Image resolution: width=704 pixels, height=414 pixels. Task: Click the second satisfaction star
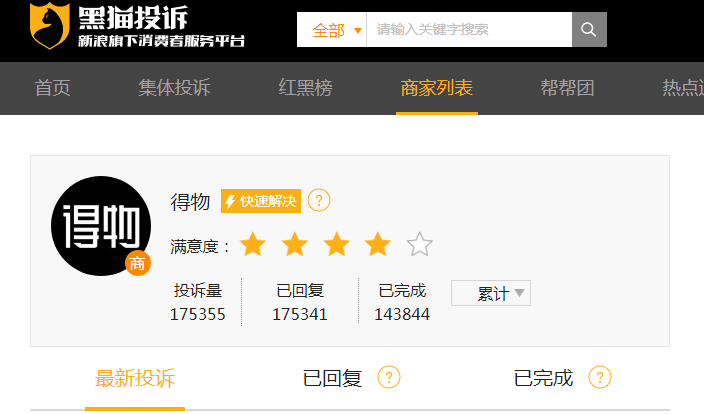(295, 244)
